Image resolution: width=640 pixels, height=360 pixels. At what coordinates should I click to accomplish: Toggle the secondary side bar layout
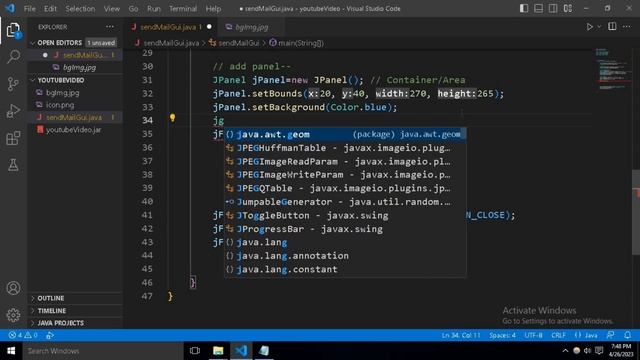pyautogui.click(x=553, y=8)
